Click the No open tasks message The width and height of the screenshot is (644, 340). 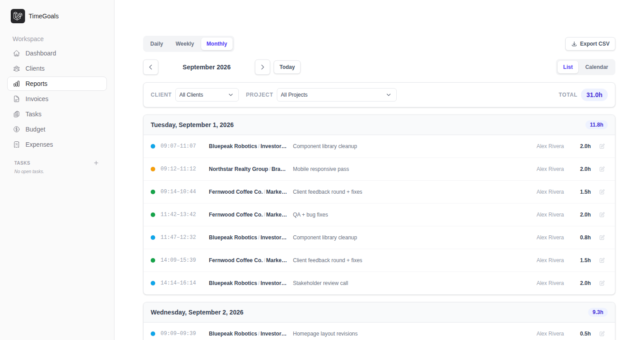coord(29,171)
